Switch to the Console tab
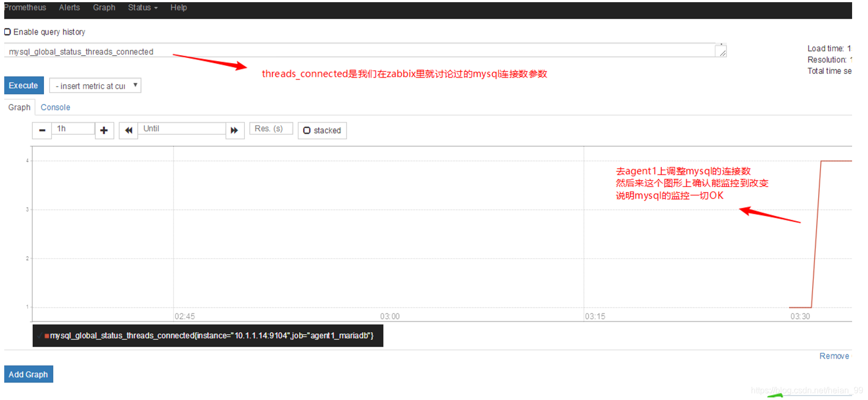The width and height of the screenshot is (868, 400). coord(56,107)
